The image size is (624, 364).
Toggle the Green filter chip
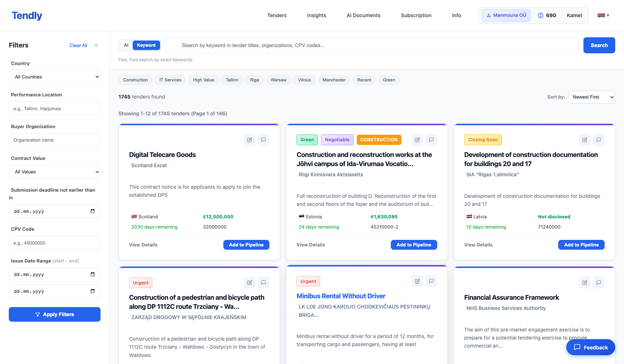pos(389,80)
